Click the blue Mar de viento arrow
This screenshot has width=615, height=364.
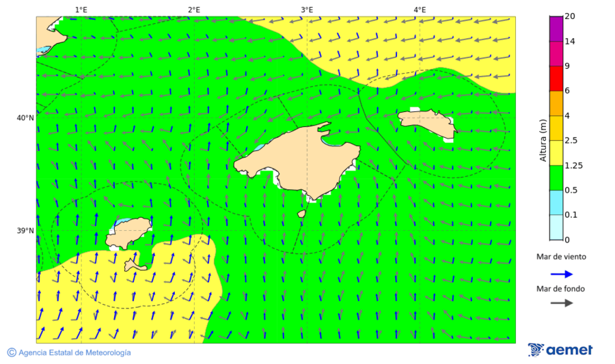(562, 275)
